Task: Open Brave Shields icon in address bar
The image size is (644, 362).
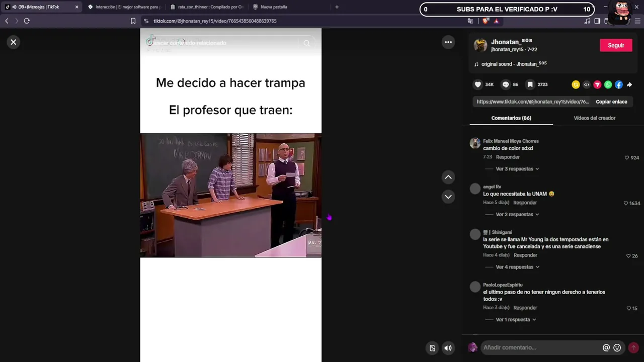Action: 485,21
